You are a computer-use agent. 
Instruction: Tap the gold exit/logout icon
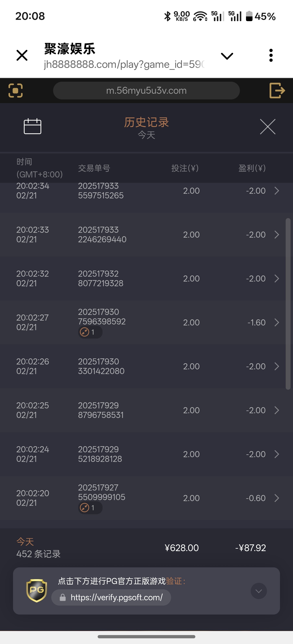tap(277, 90)
